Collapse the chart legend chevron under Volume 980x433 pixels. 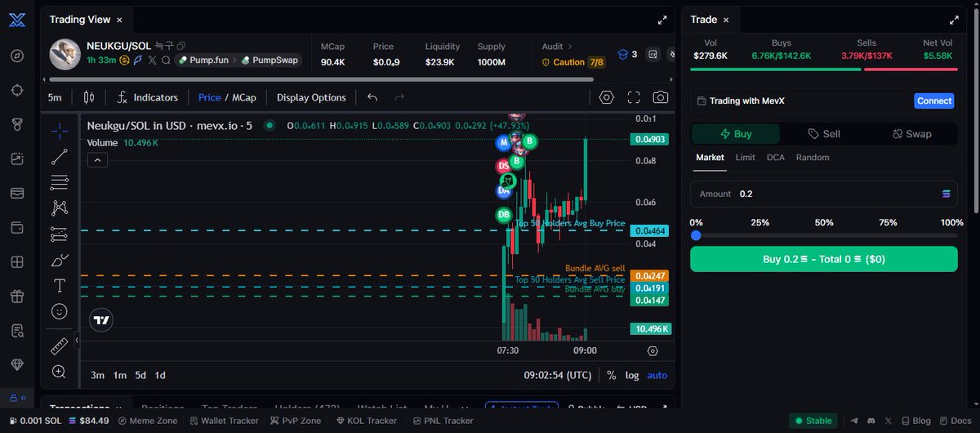pos(97,160)
